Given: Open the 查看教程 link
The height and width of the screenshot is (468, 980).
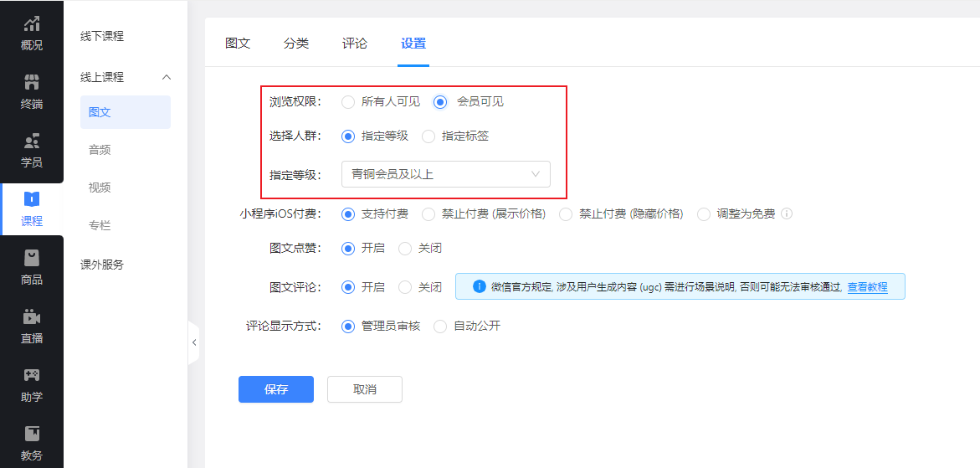Looking at the screenshot, I should [867, 287].
